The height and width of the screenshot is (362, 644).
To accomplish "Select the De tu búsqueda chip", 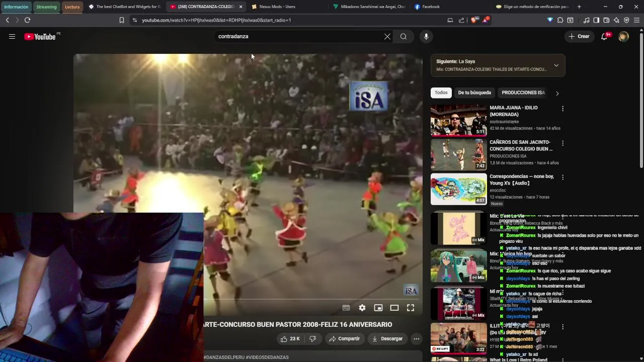I will (474, 93).
